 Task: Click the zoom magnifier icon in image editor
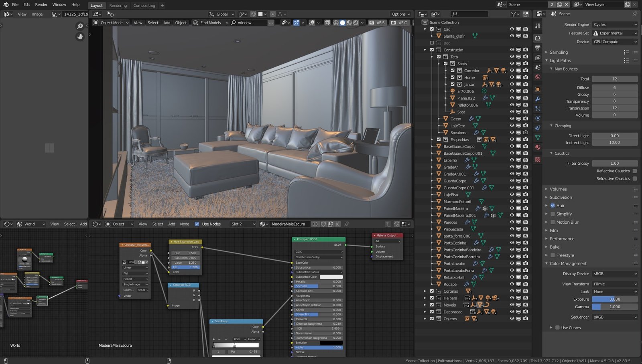point(80,26)
